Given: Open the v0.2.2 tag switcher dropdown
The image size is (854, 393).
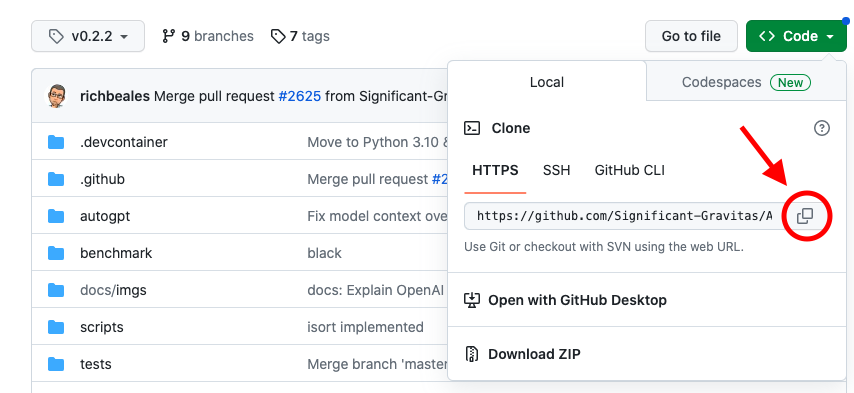Looking at the screenshot, I should pyautogui.click(x=88, y=36).
